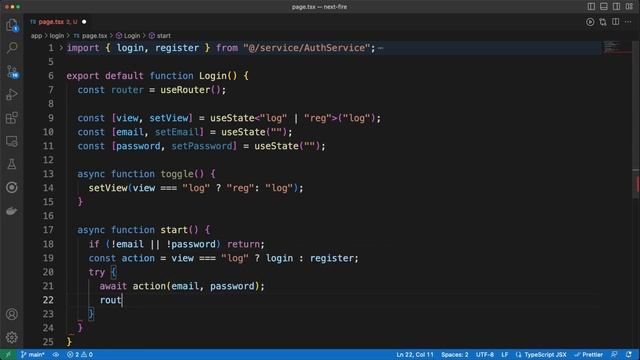Toggle the primary side bar layout icon
Screen dimensions: 640x360
(591, 7)
